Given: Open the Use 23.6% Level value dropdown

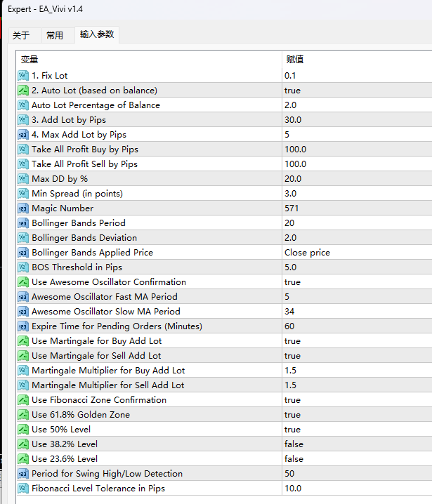Looking at the screenshot, I should point(294,459).
